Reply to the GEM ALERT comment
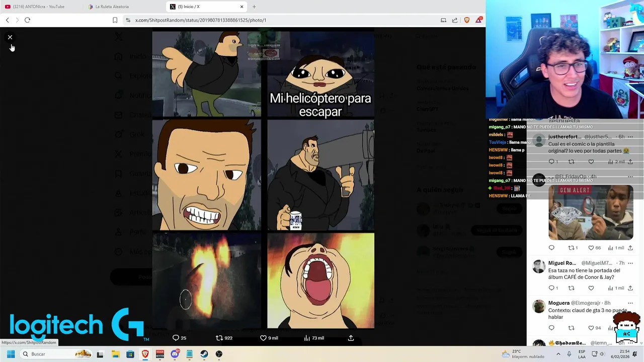This screenshot has height=362, width=644. pos(551,248)
